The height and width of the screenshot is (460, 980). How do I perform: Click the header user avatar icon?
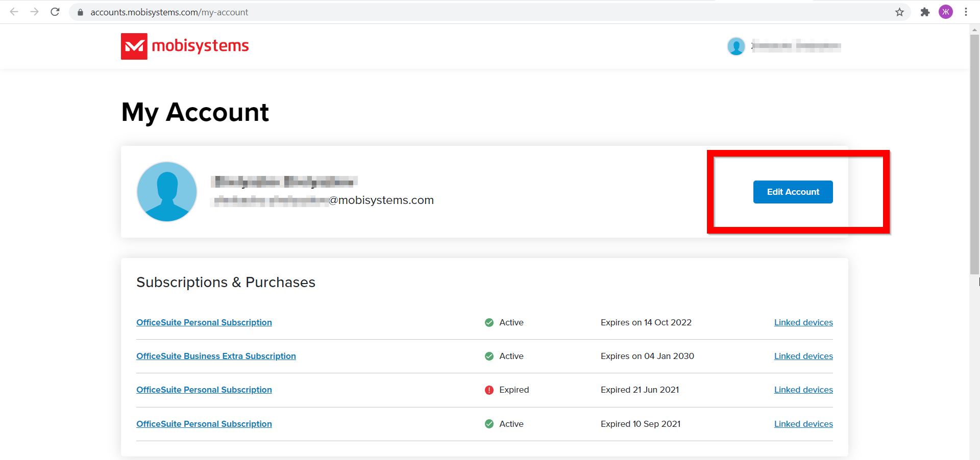click(x=736, y=46)
